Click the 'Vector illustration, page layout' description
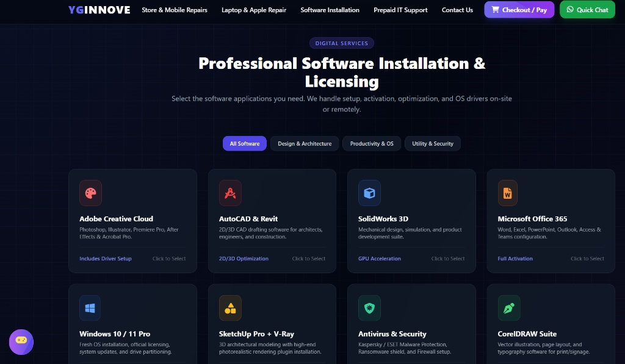 tap(544, 348)
